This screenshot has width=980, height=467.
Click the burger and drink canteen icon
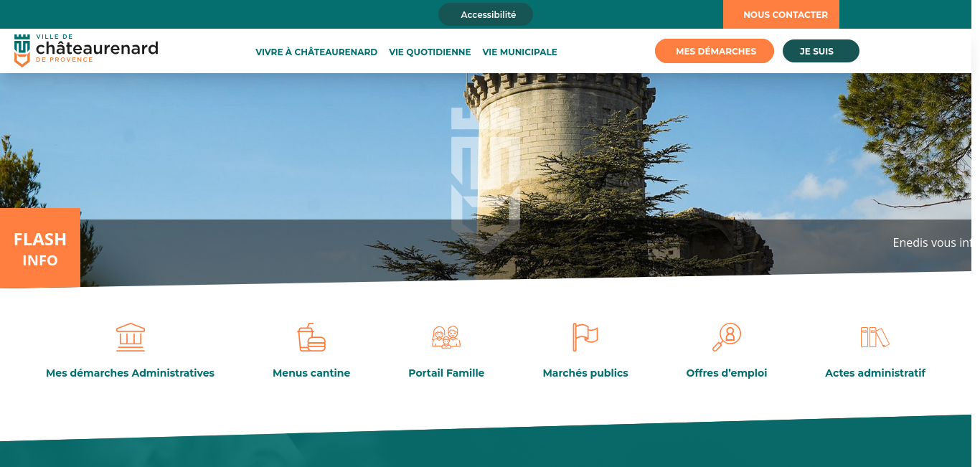tap(311, 337)
